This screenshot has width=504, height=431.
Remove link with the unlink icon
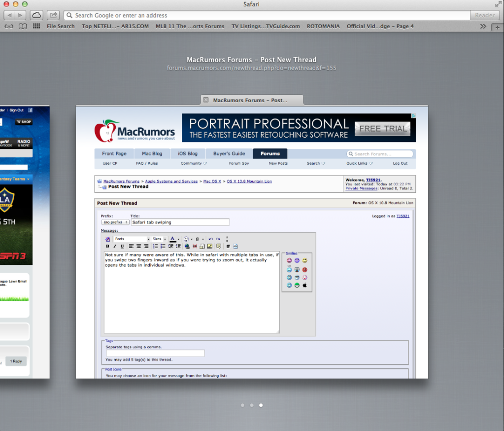pos(195,247)
